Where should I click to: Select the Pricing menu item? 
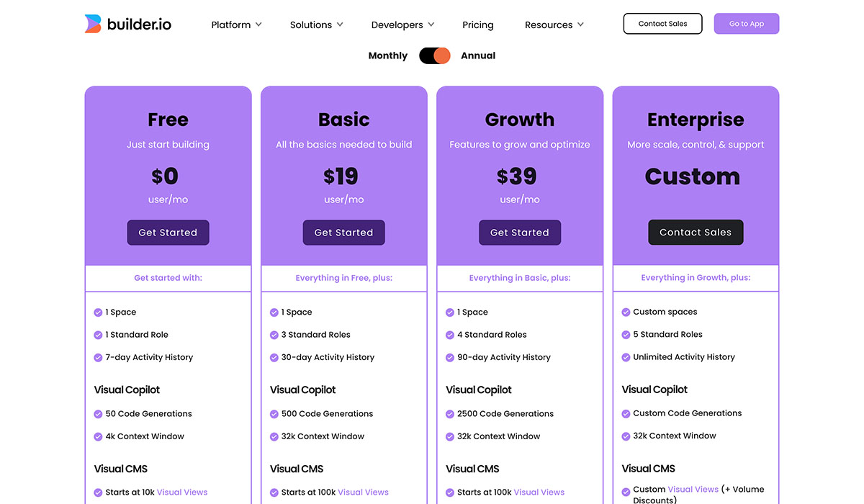(x=477, y=24)
